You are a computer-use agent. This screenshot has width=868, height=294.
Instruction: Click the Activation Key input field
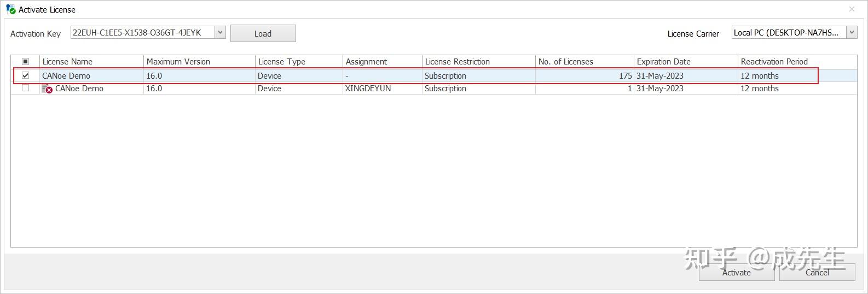[x=142, y=32]
